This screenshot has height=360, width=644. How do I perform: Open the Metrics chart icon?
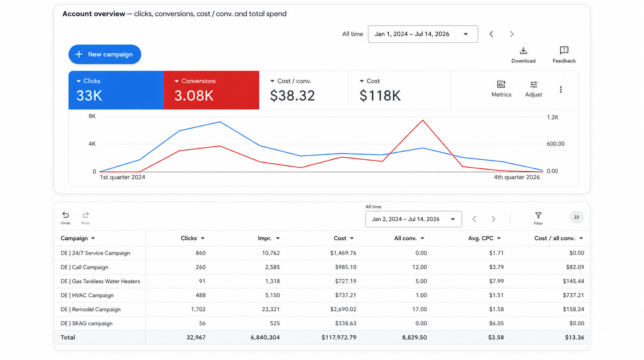[x=501, y=84]
